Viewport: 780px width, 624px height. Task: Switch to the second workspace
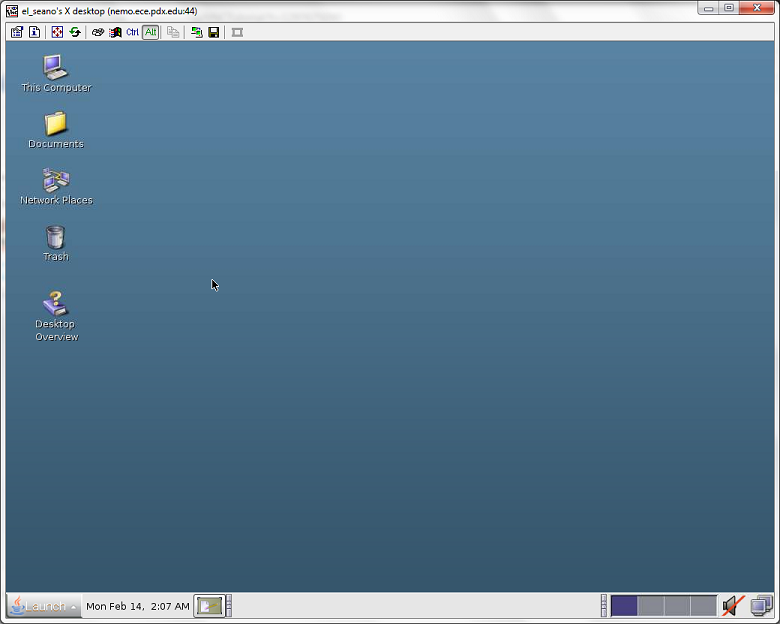(651, 606)
